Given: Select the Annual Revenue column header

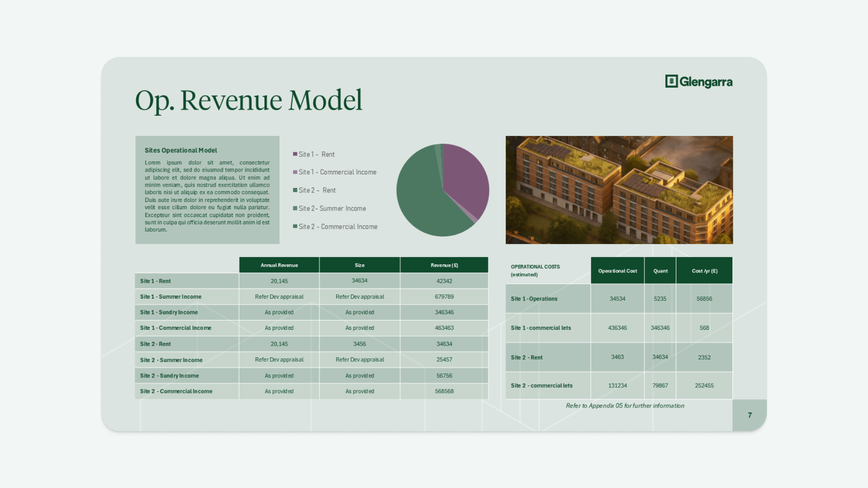Looking at the screenshot, I should coord(279,265).
